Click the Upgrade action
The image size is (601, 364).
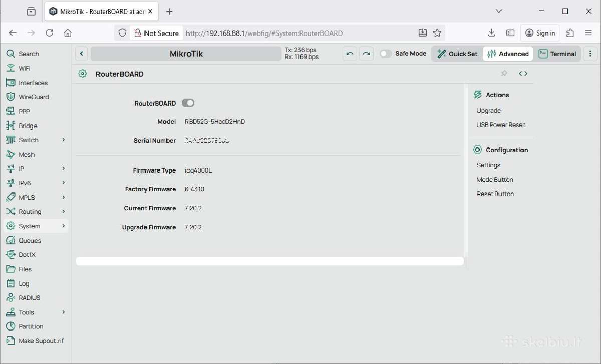tap(489, 111)
